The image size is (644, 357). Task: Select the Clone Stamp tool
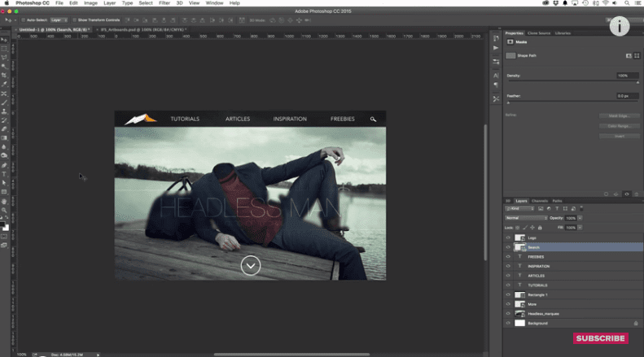[x=4, y=111]
